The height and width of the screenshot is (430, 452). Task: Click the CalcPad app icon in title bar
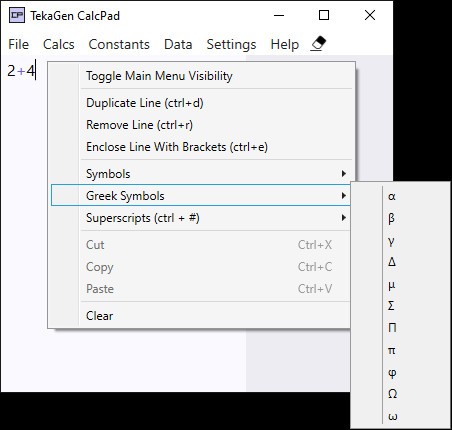17,15
